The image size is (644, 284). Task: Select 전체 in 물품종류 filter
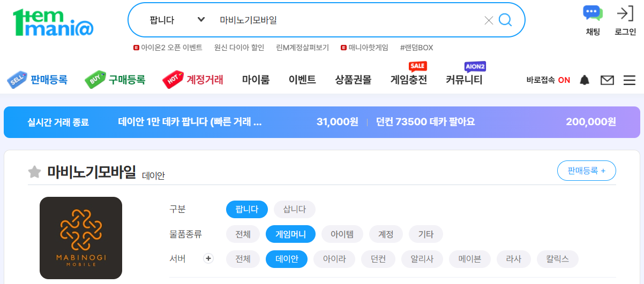[x=243, y=234]
